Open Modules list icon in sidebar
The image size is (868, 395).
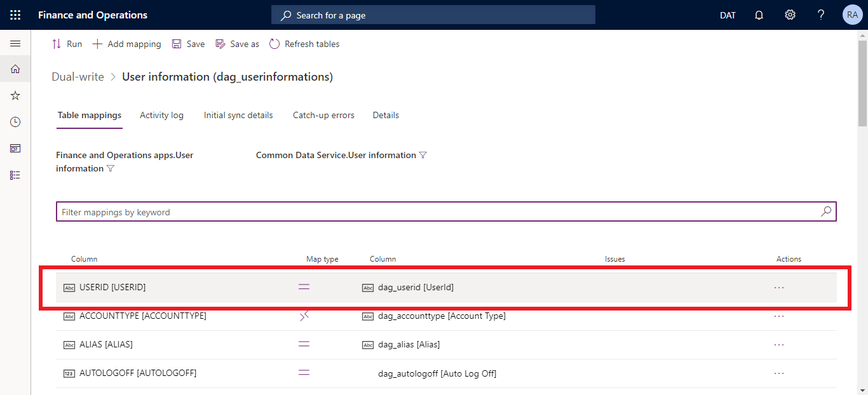15,175
